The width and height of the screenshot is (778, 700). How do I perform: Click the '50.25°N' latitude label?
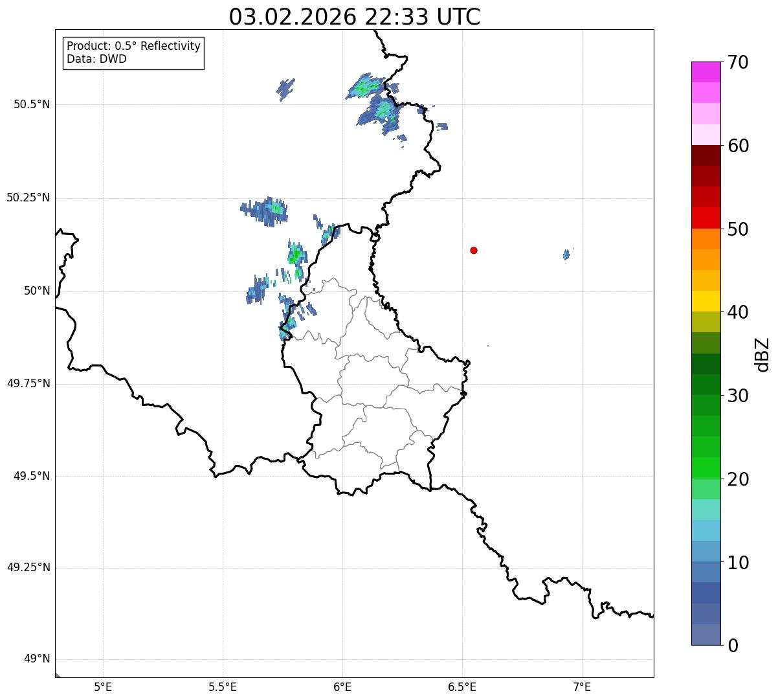coord(28,198)
